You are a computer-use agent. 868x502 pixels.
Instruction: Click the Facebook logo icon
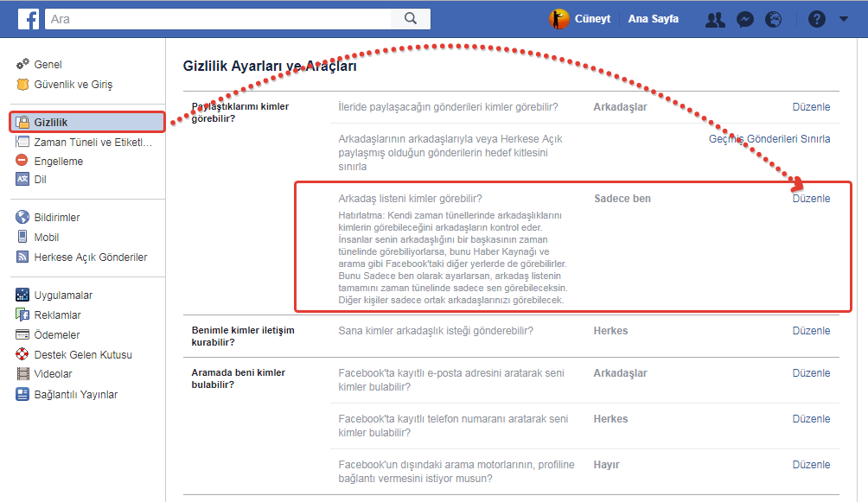(28, 19)
